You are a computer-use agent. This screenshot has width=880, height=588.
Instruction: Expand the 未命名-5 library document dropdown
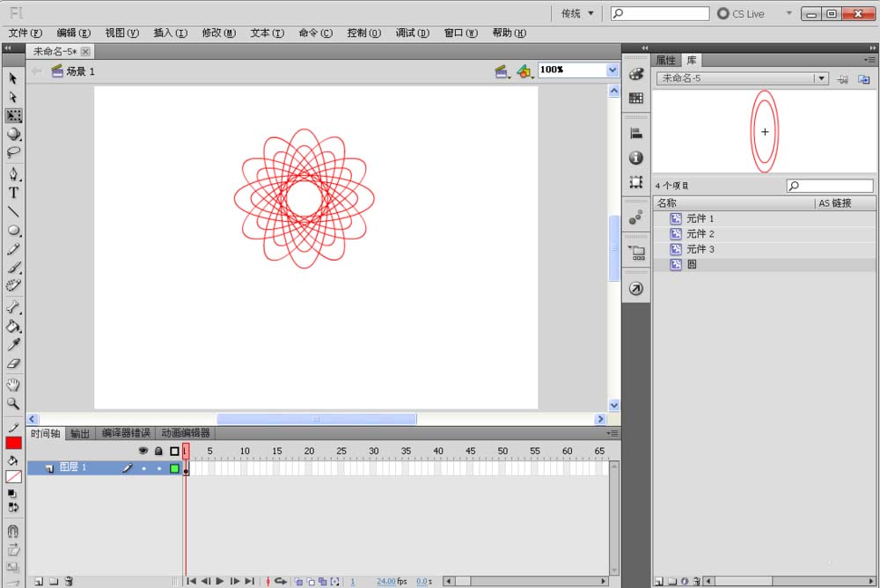[821, 78]
